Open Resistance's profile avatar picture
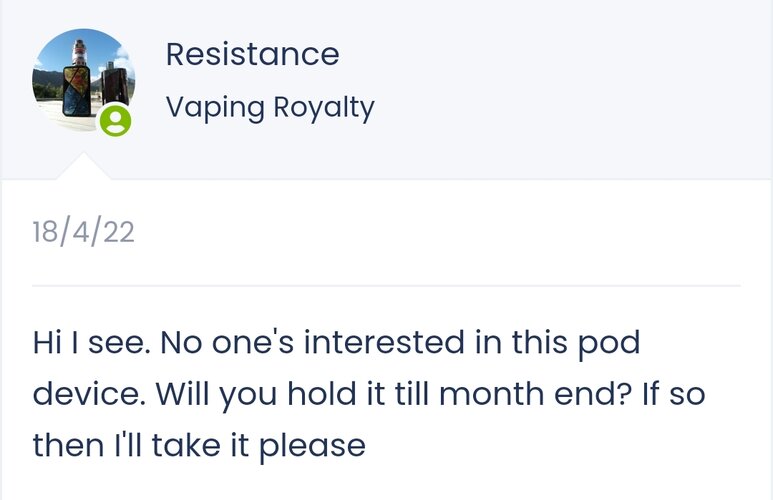The width and height of the screenshot is (773, 500). click(x=82, y=80)
